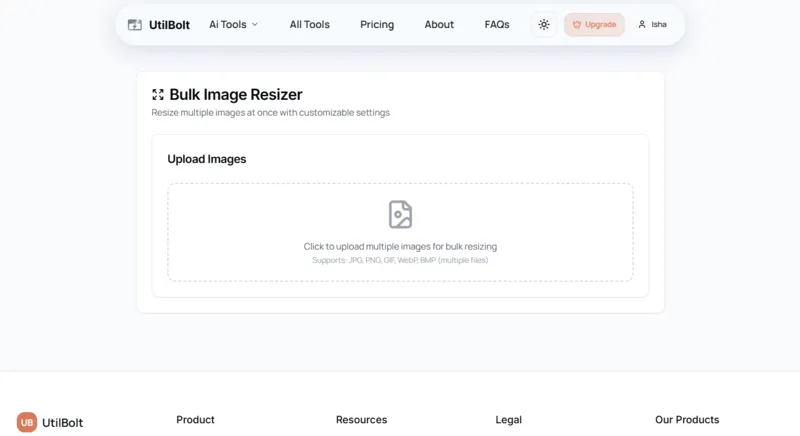Click the Upgrade button
The height and width of the screenshot is (436, 800).
pyautogui.click(x=594, y=24)
